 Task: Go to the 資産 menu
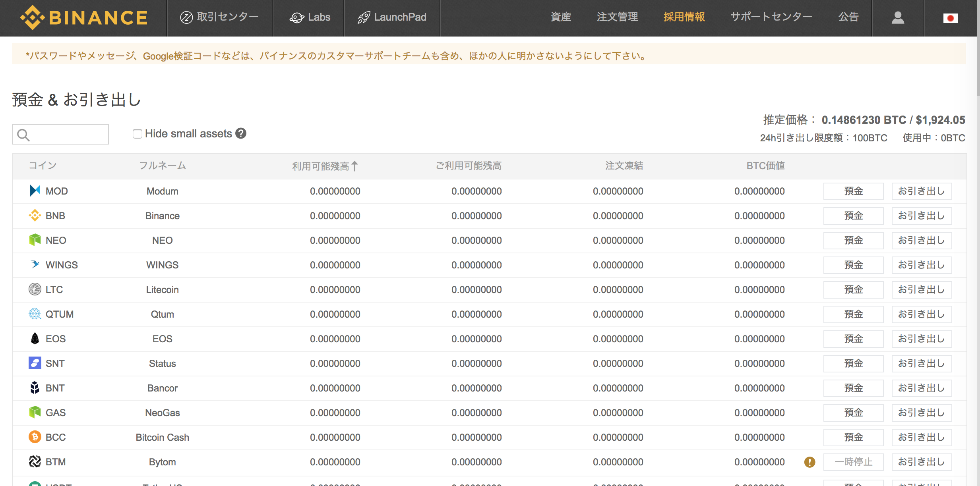pos(561,17)
